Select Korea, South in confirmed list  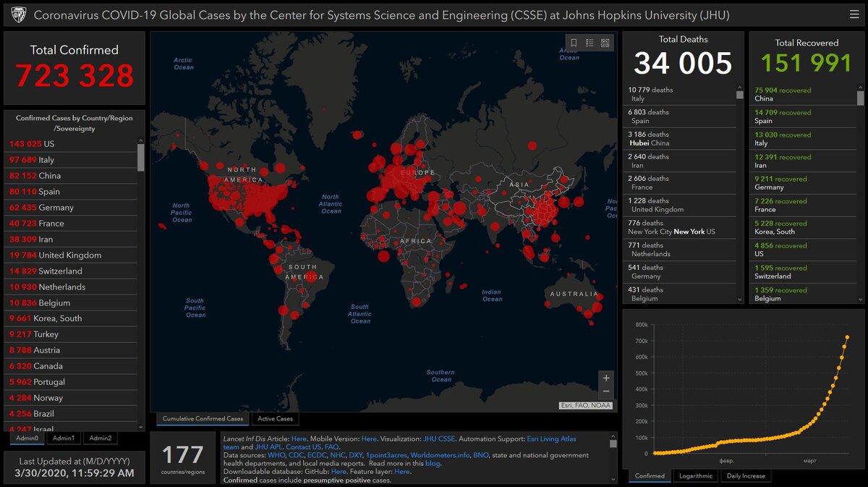(70, 318)
